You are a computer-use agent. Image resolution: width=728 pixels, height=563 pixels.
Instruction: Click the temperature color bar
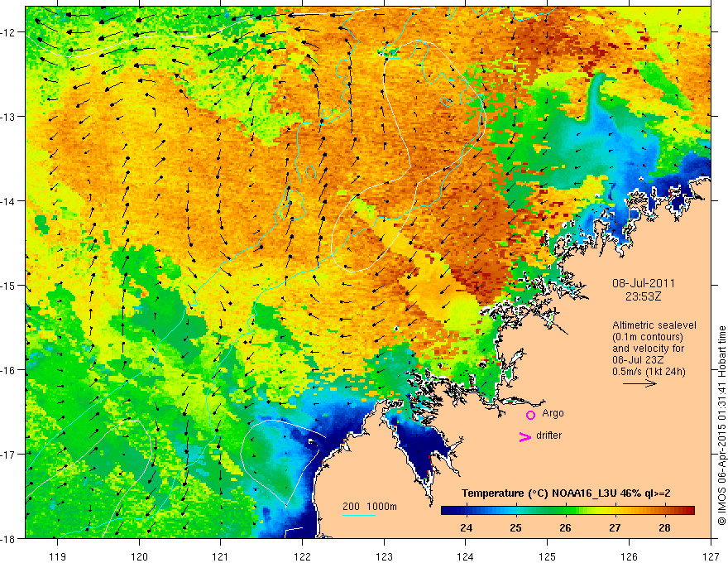[x=568, y=510]
